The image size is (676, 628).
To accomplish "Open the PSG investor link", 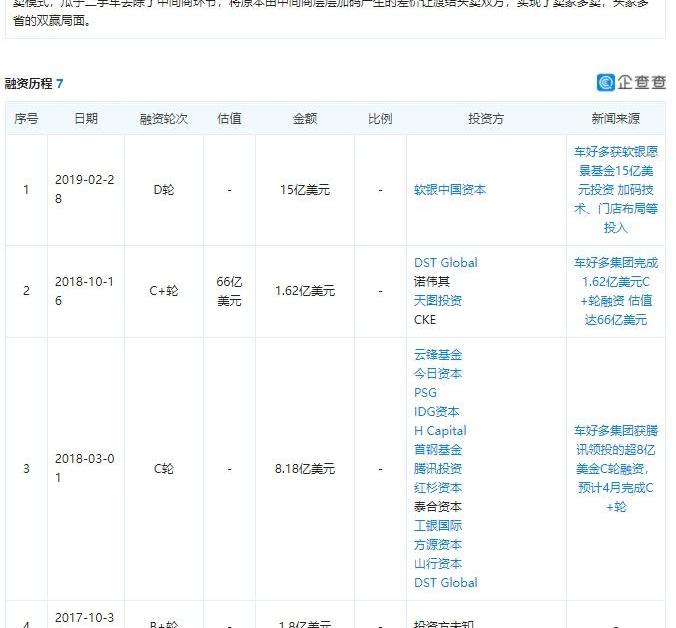I will click(425, 393).
